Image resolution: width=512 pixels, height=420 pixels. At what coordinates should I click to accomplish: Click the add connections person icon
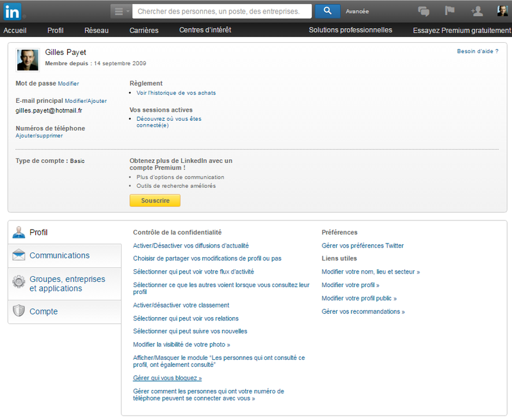click(477, 11)
